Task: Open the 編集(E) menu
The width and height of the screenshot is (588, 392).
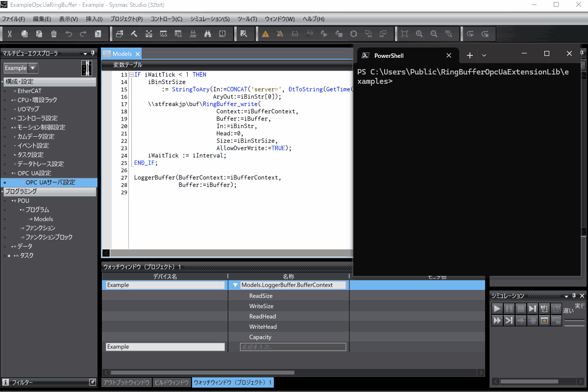Action: click(x=42, y=19)
